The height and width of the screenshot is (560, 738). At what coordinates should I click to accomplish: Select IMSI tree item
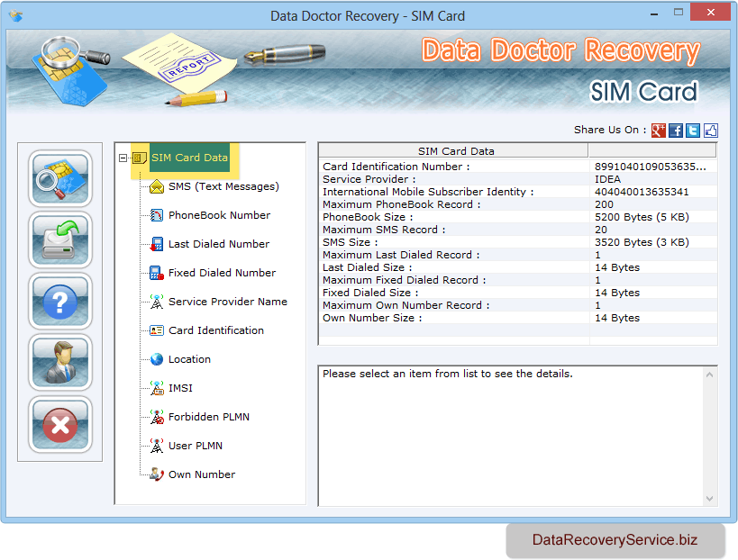181,388
